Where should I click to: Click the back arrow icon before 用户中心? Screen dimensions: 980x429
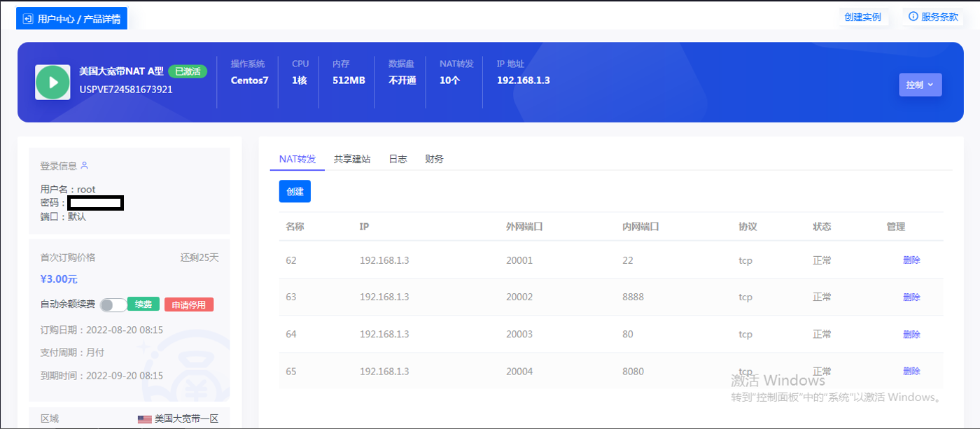(28, 19)
